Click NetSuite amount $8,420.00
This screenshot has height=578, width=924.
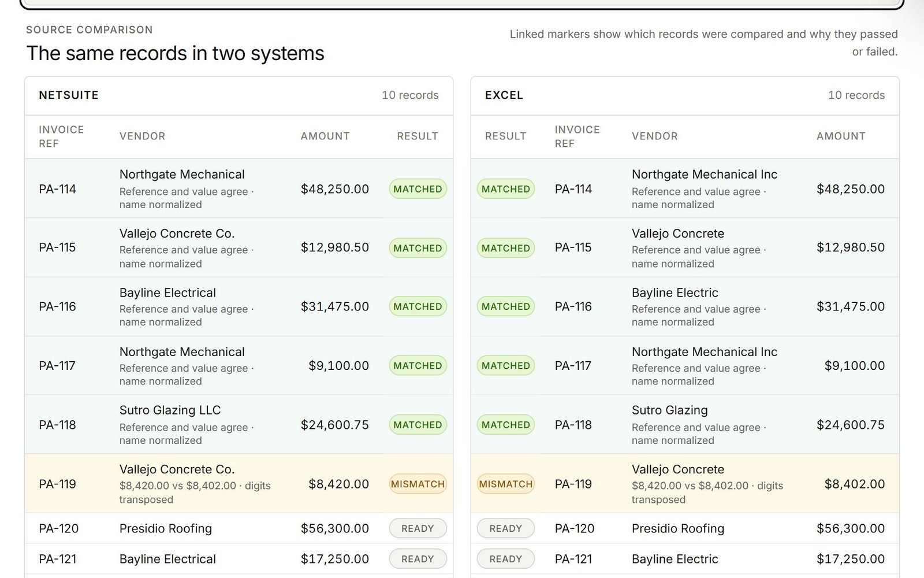tap(338, 484)
